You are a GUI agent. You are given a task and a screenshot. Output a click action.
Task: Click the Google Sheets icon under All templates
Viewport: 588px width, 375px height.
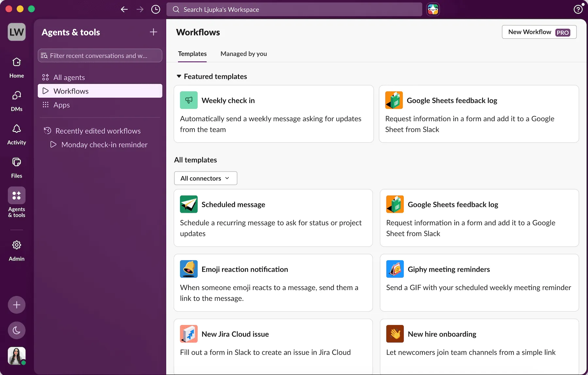pos(395,204)
